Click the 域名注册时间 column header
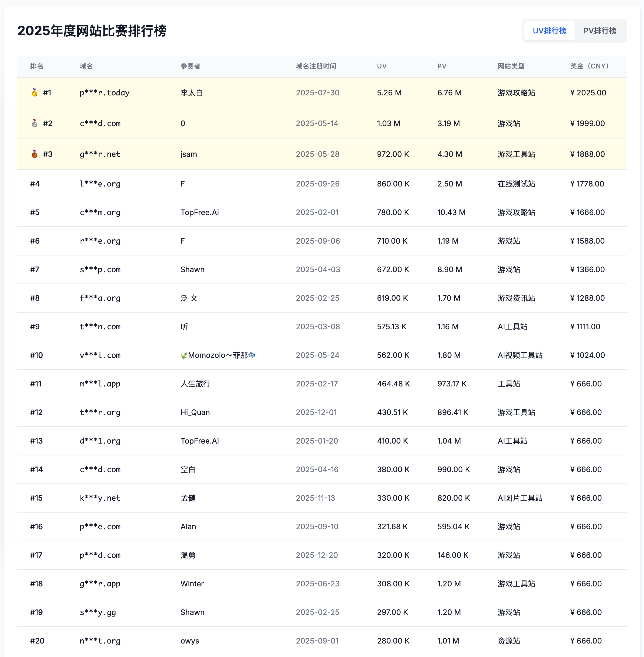The height and width of the screenshot is (657, 644). click(x=316, y=66)
